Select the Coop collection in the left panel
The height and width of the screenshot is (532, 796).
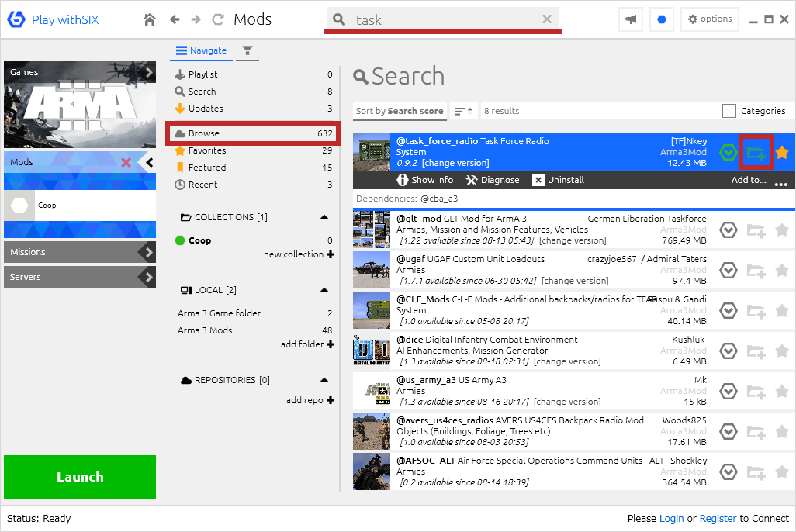click(x=80, y=206)
